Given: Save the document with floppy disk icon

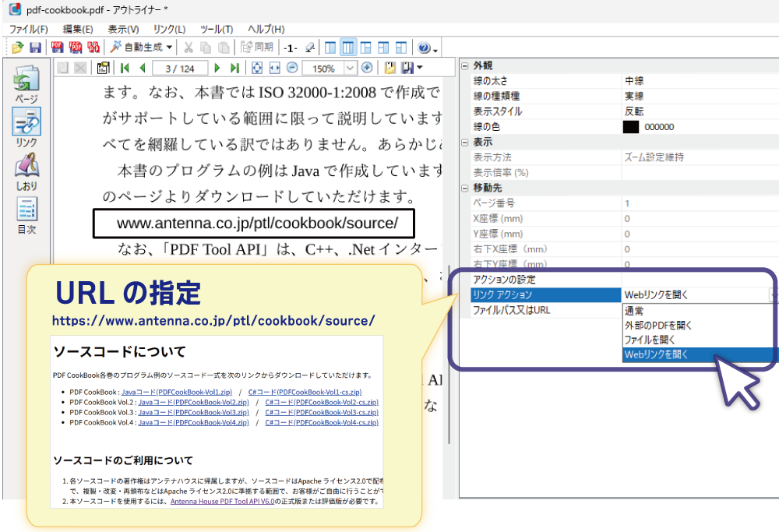Looking at the screenshot, I should tap(35, 48).
